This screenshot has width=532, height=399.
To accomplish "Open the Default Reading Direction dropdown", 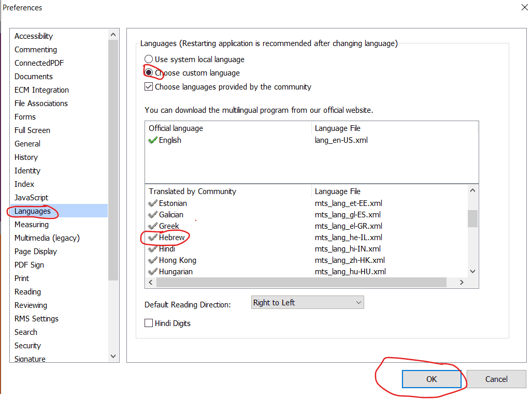I will pyautogui.click(x=307, y=302).
